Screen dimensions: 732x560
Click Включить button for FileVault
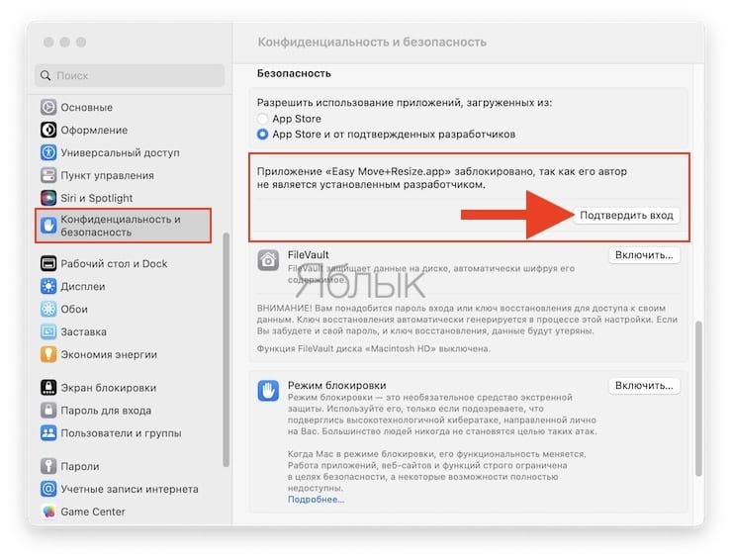[644, 255]
